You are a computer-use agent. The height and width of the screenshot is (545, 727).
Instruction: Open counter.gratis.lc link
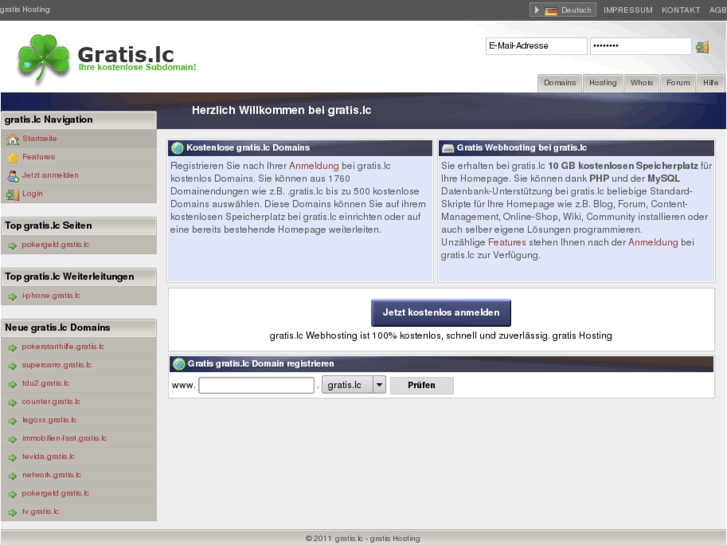click(51, 402)
